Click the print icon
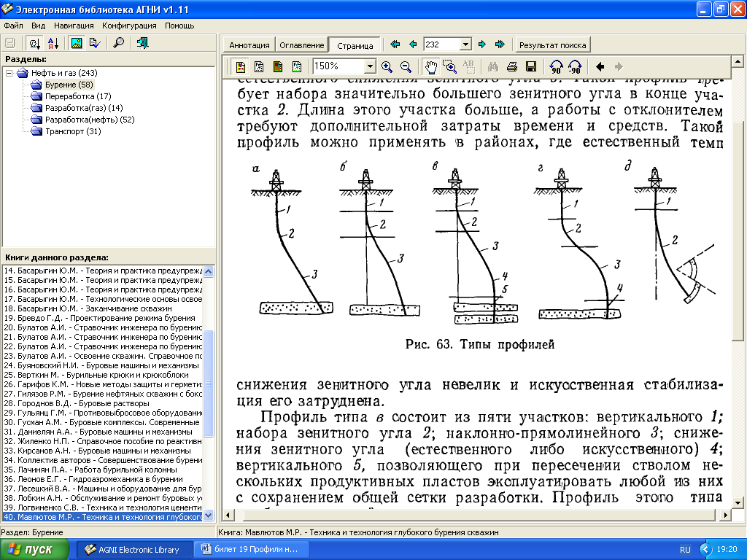The image size is (747, 560). (x=512, y=66)
